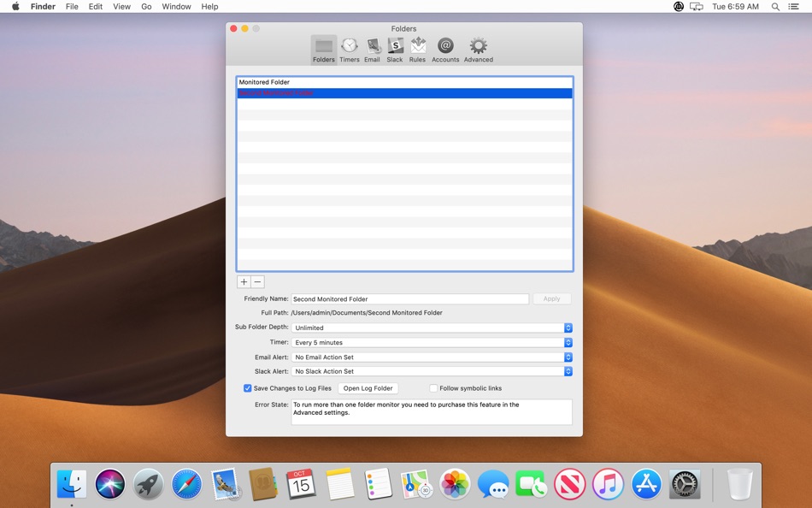Click the Full Path text
Viewport: 812px width, 508px height.
[x=367, y=313]
